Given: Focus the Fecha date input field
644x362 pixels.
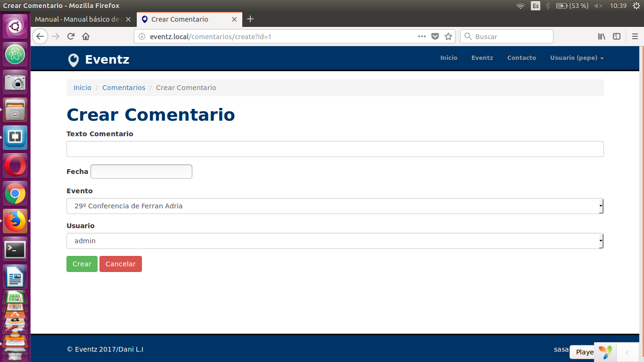Looking at the screenshot, I should tap(141, 172).
